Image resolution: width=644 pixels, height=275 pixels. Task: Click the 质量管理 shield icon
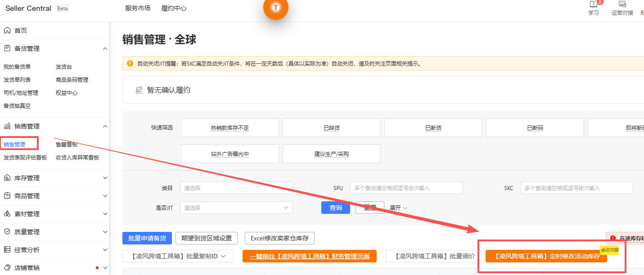tap(7, 232)
